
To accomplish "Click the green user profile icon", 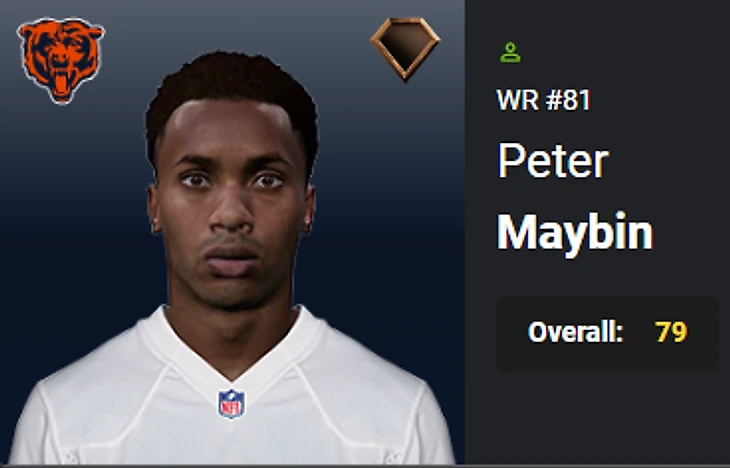I will pos(510,52).
